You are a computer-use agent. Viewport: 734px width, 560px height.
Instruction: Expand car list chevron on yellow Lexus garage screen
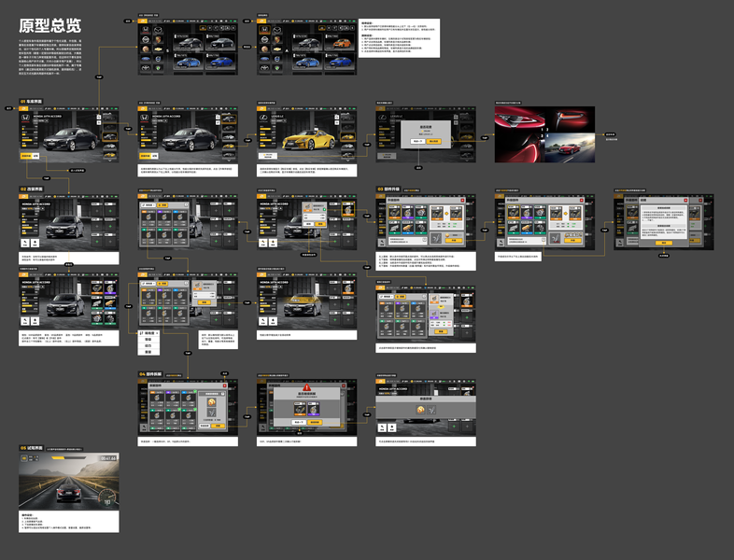coord(347,161)
